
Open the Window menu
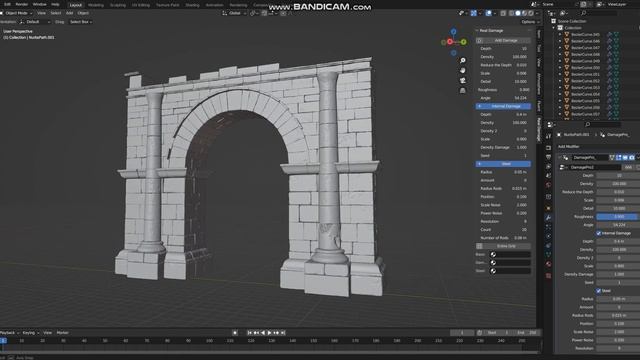(40, 4)
